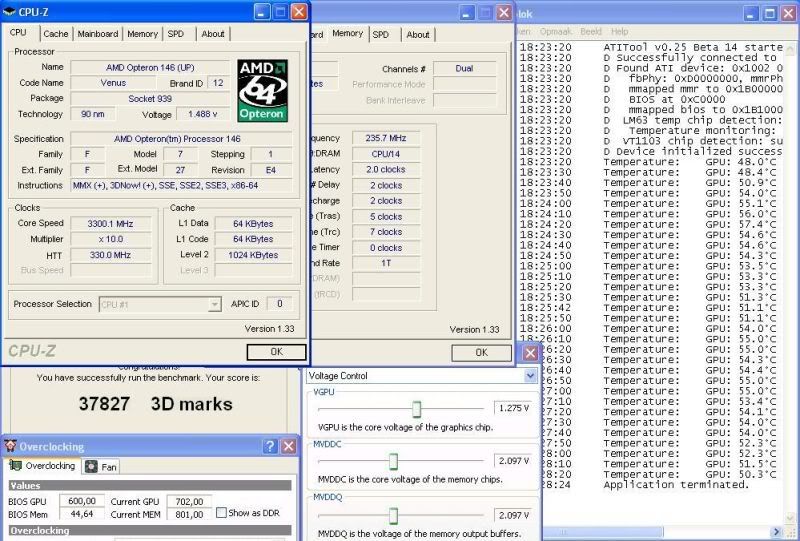Image resolution: width=800 pixels, height=541 pixels.
Task: Open the Beeld menu in the log window
Action: click(591, 32)
